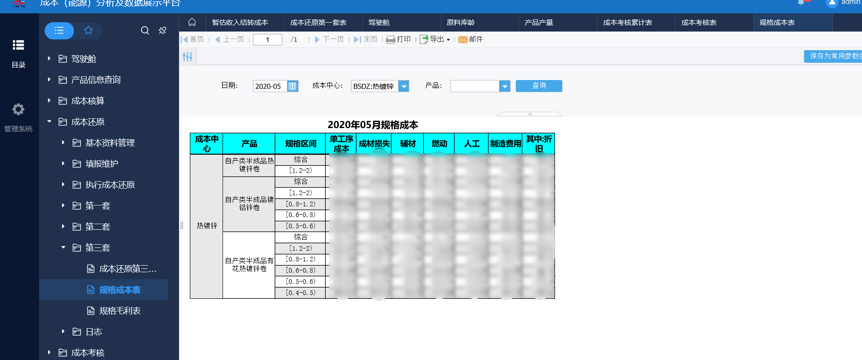Switch to the 暂估收入结转成本 tab
The height and width of the screenshot is (360, 862).
pyautogui.click(x=240, y=23)
